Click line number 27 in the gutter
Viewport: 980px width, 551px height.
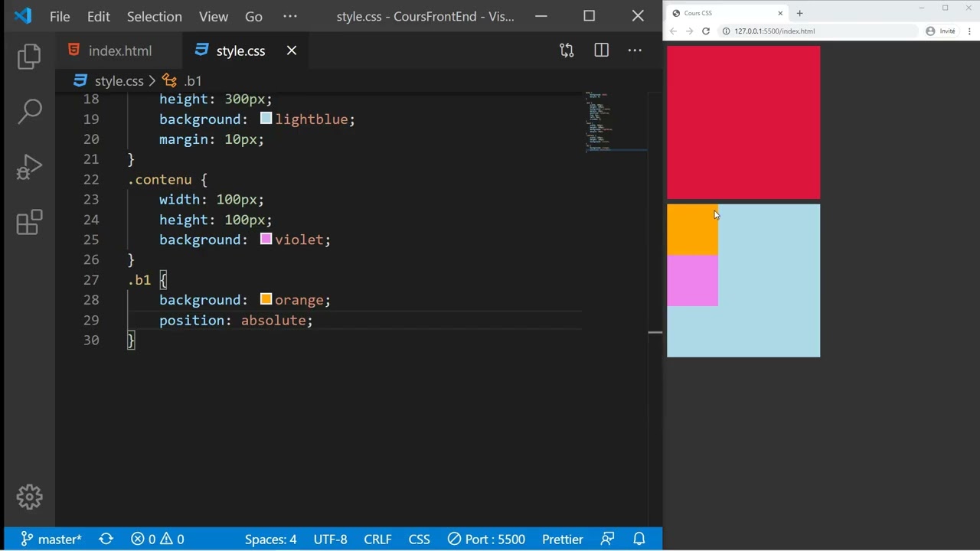pyautogui.click(x=91, y=280)
